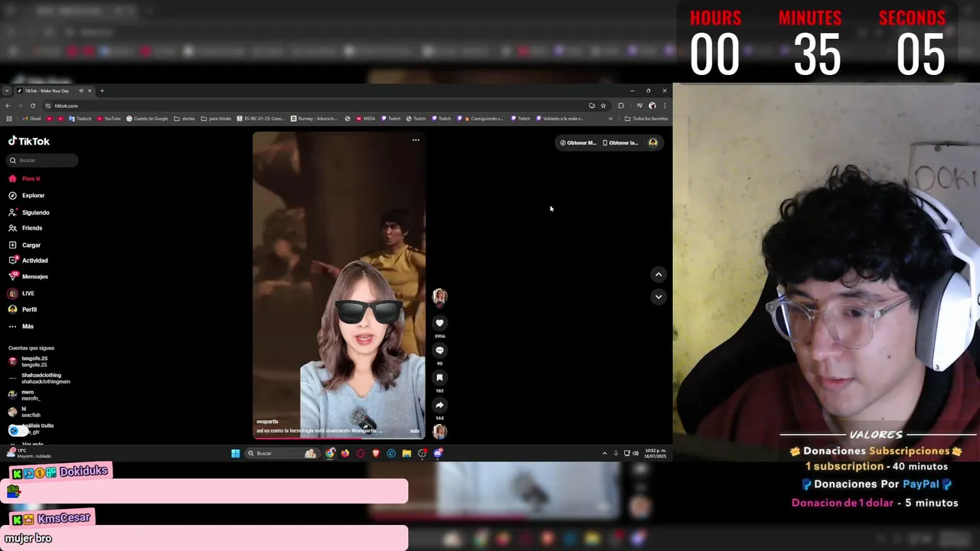Save the video with the bookmark icon

coord(439,377)
